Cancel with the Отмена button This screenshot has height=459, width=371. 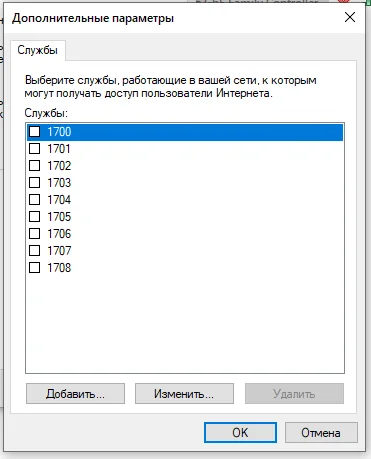click(321, 433)
